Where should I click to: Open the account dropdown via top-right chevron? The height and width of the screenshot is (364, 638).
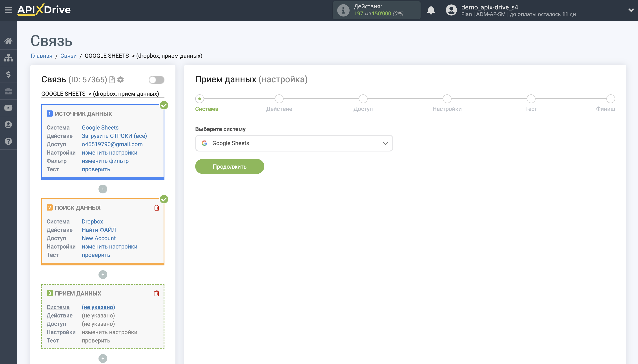pos(631,10)
